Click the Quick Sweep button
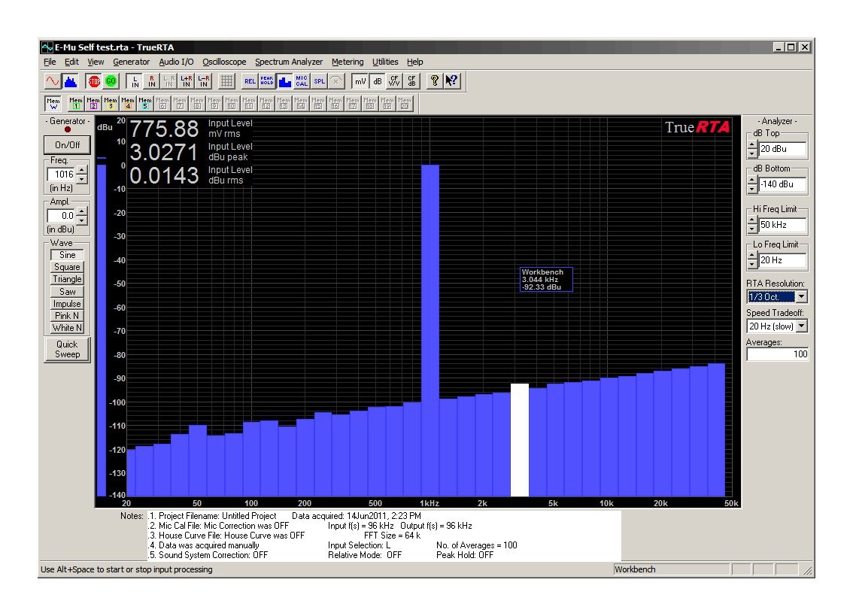The height and width of the screenshot is (616, 853). coord(66,349)
